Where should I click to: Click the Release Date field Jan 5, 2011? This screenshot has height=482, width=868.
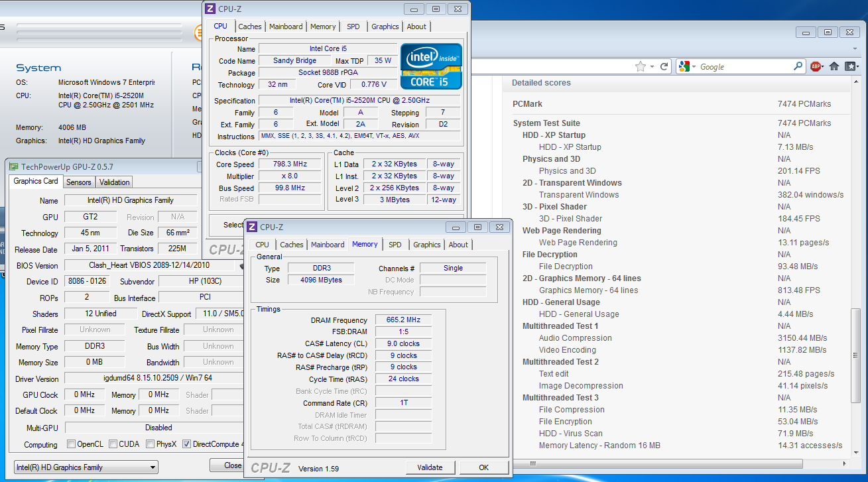point(91,249)
